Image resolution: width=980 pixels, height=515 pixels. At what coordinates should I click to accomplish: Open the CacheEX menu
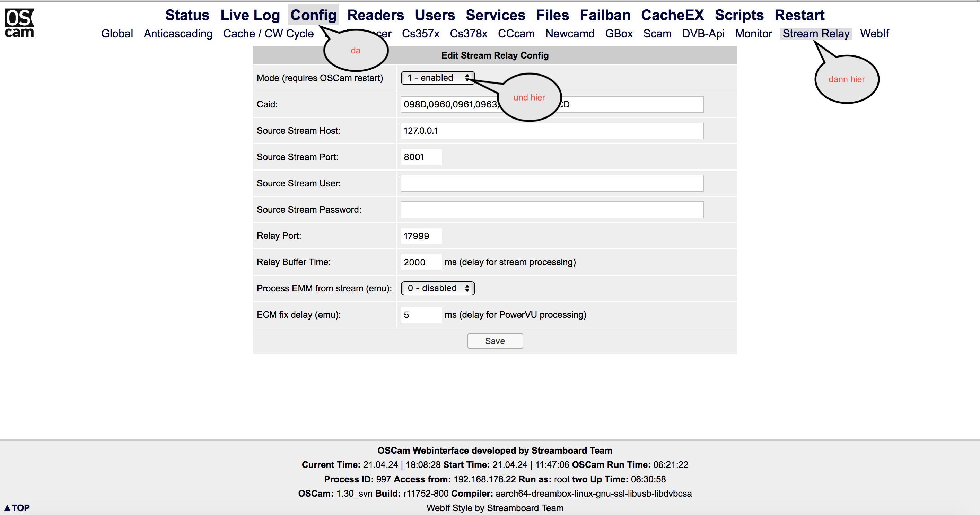[x=672, y=15]
